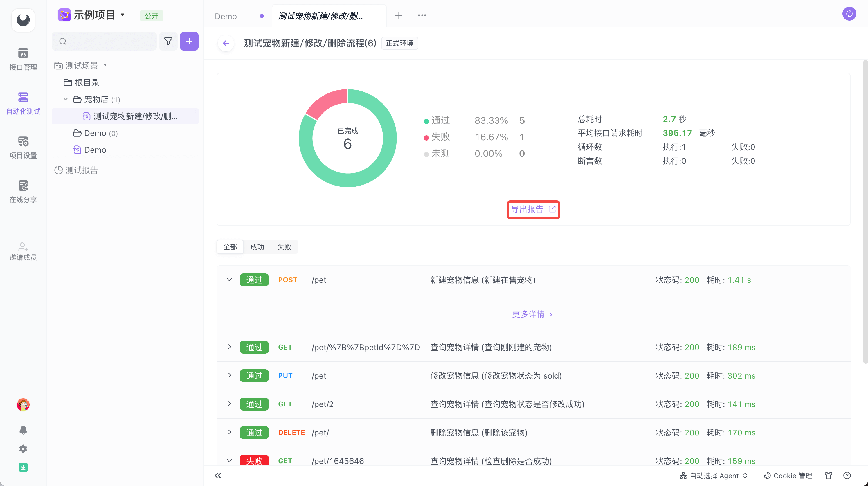868x486 pixels.
Task: Open settings gear in the sidebar
Action: coord(23,449)
